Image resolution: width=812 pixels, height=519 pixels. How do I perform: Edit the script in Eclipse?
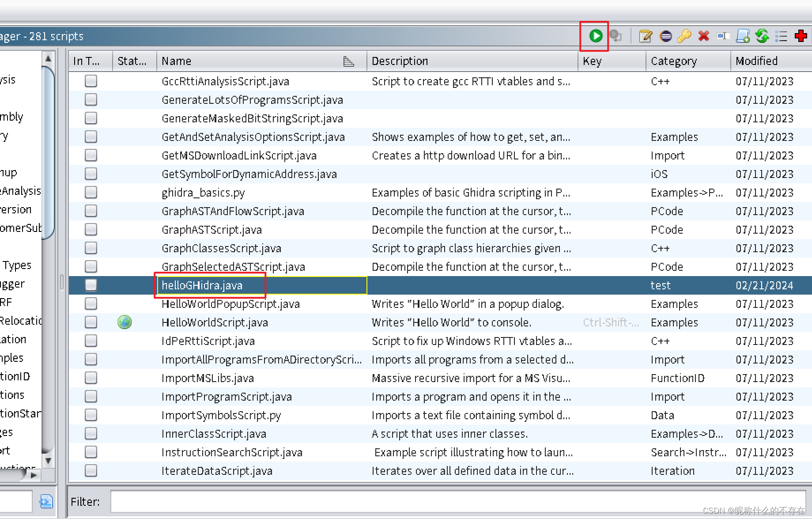[x=665, y=36]
